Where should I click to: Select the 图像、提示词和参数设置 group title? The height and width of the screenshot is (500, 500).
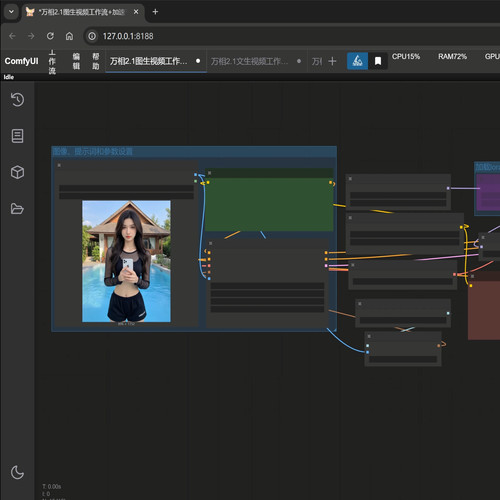pyautogui.click(x=93, y=152)
